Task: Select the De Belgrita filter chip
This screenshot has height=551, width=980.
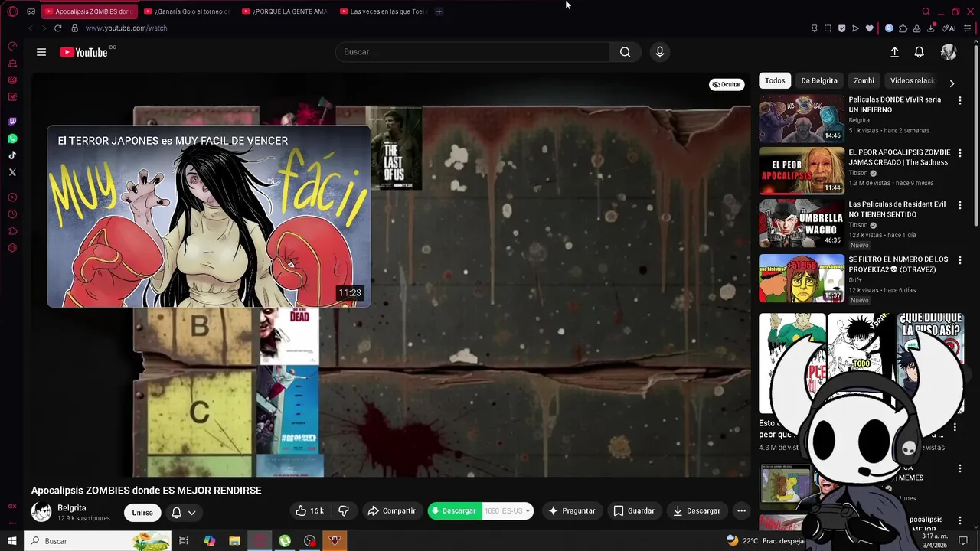Action: pos(819,80)
